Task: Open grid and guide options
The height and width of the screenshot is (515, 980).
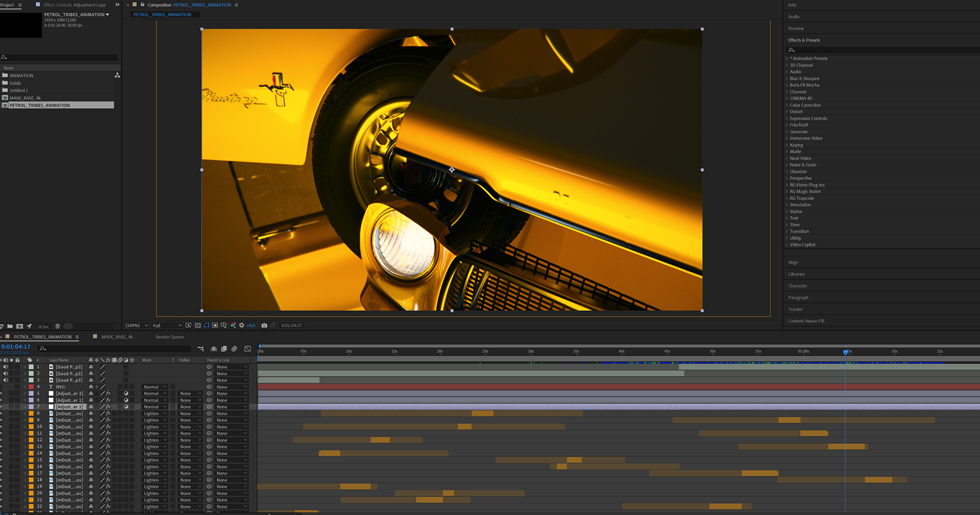Action: (224, 325)
